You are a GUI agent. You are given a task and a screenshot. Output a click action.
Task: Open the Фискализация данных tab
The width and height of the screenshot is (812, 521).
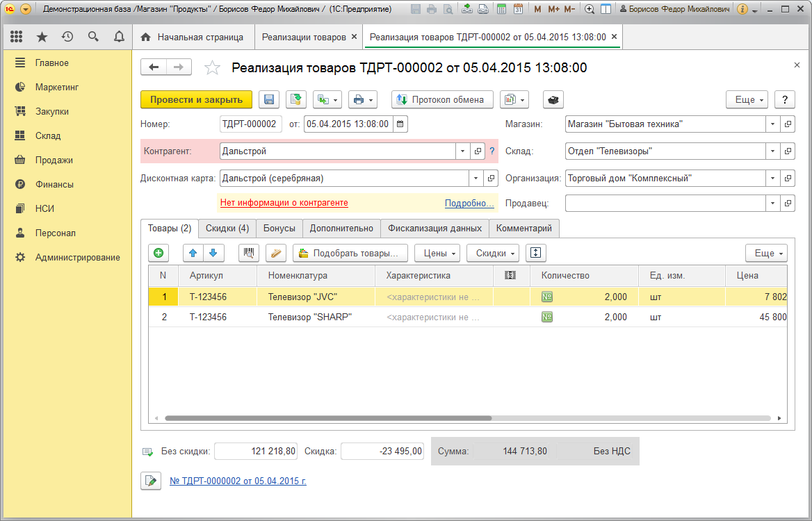pos(435,228)
